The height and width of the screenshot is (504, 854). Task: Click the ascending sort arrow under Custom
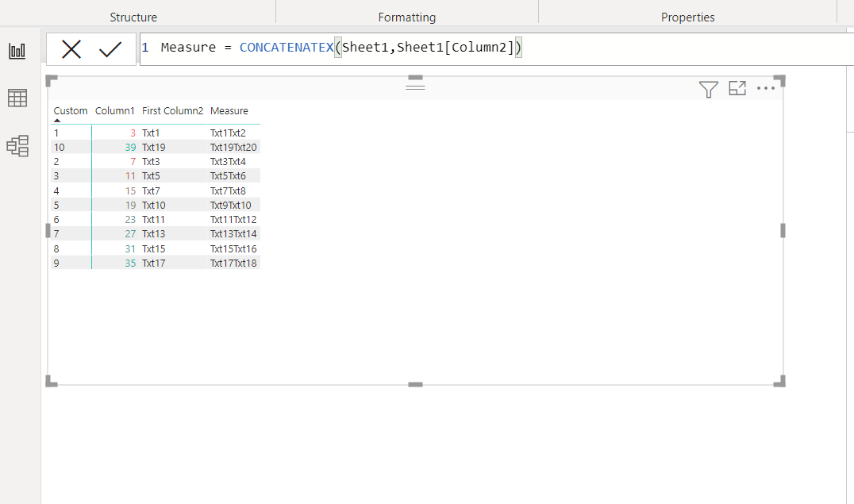point(57,121)
